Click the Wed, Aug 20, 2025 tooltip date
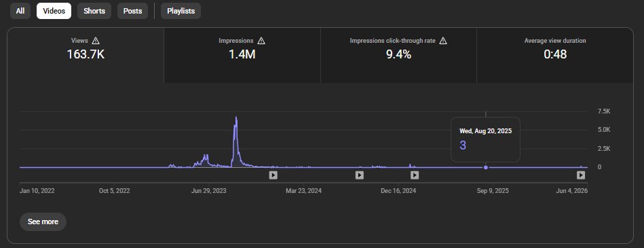The height and width of the screenshot is (248, 644). pos(485,131)
